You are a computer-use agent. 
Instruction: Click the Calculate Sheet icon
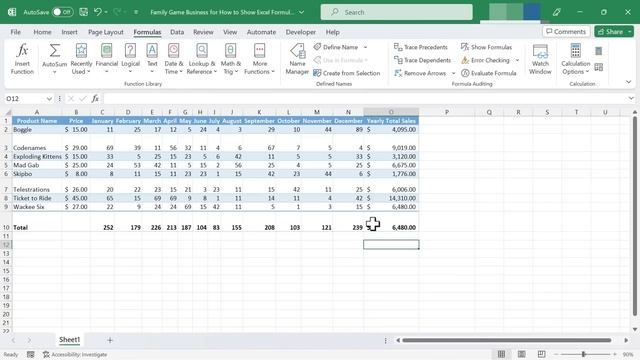pos(598,67)
